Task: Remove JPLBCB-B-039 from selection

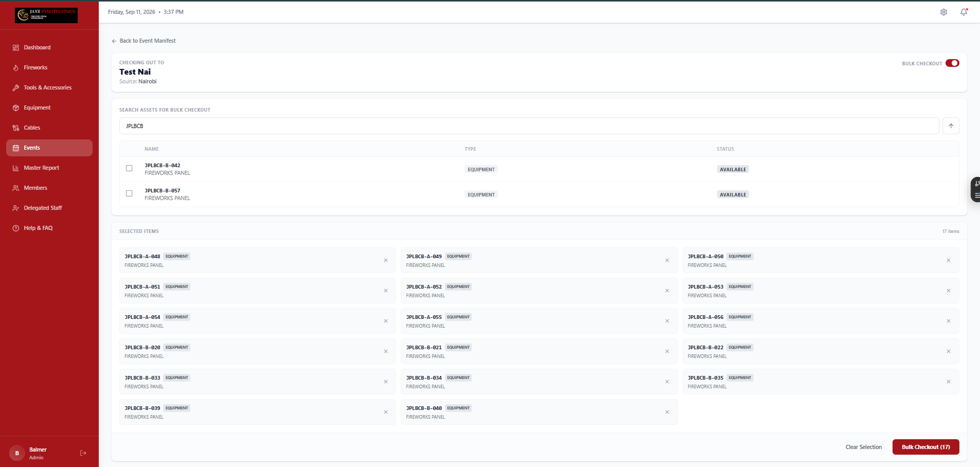Action: (386, 412)
